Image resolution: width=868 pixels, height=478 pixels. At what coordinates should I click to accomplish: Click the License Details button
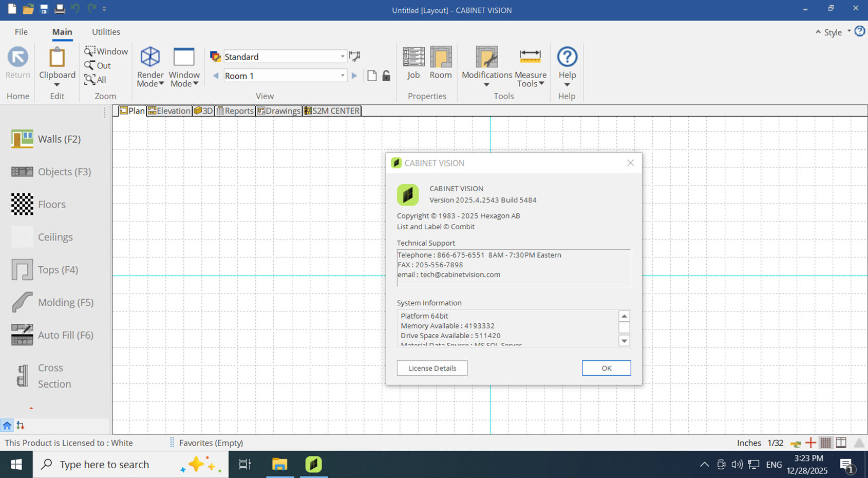point(432,368)
